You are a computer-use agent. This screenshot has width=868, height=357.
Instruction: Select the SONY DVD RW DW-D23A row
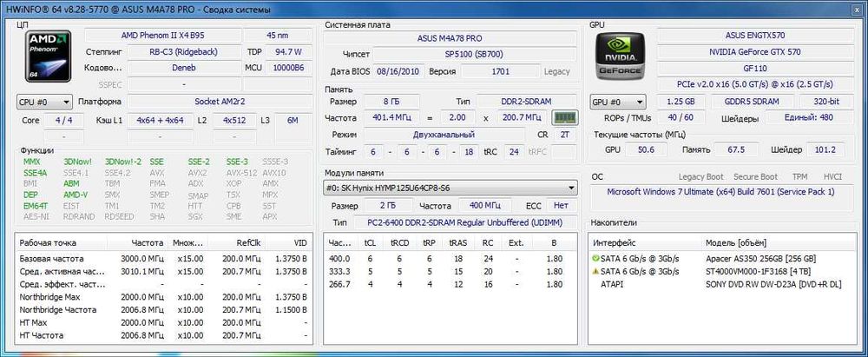click(x=721, y=284)
